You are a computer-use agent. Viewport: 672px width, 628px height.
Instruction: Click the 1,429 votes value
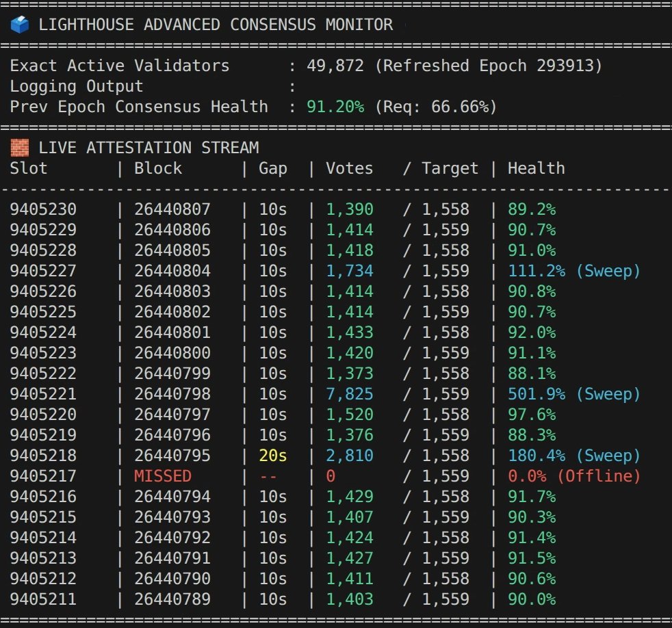coord(349,497)
